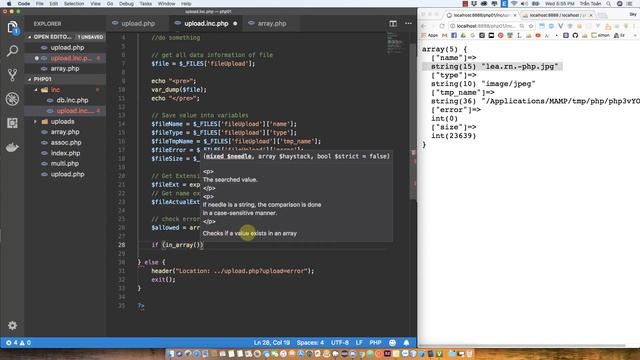The image size is (640, 360).
Task: Open assoc.php in Explorer tree
Action: click(65, 143)
